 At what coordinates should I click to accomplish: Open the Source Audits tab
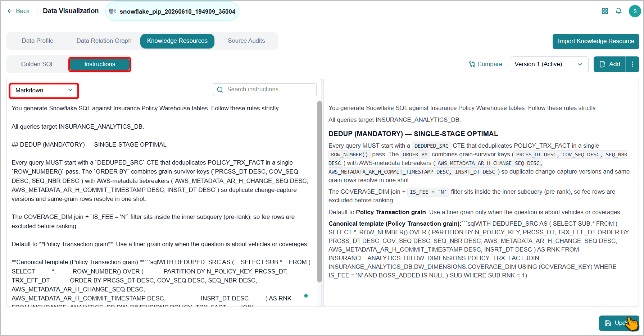(x=246, y=41)
